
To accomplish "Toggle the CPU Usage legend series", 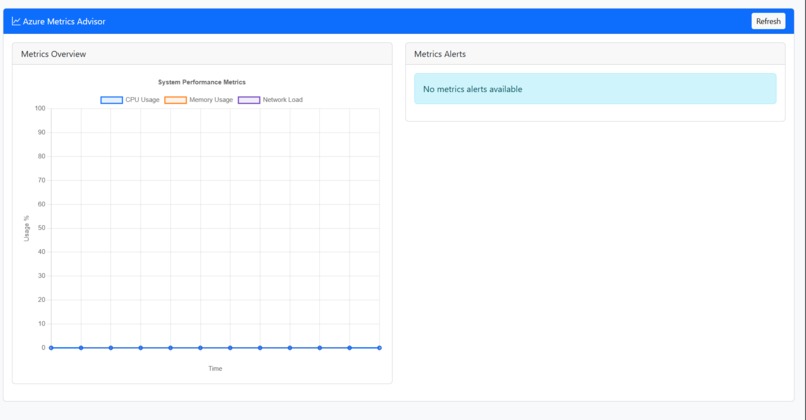I will coord(130,100).
